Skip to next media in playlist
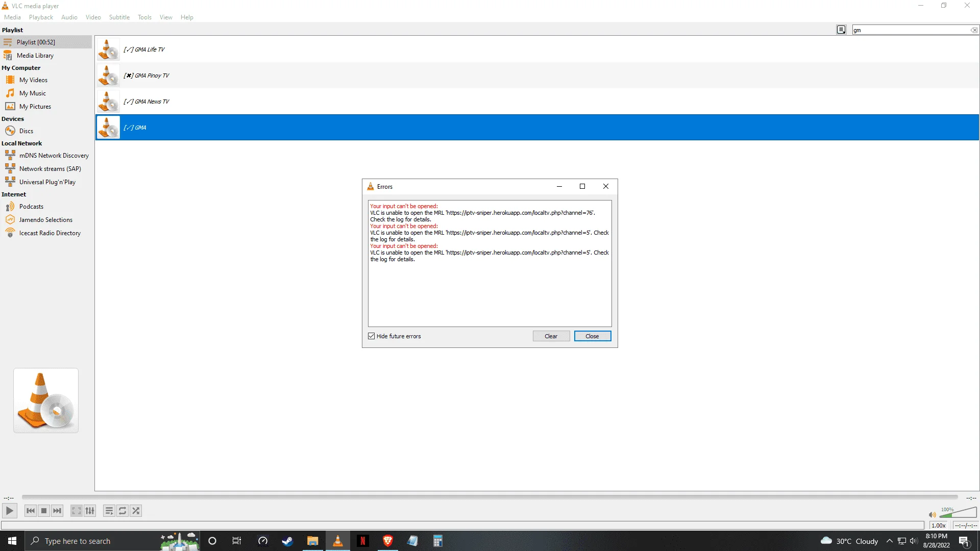The width and height of the screenshot is (980, 551). tap(57, 511)
